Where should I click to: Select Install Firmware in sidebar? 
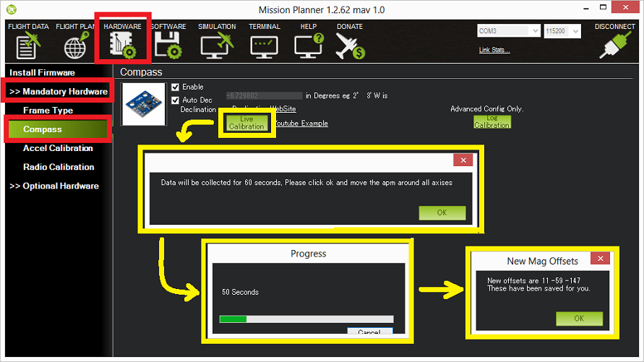click(43, 73)
